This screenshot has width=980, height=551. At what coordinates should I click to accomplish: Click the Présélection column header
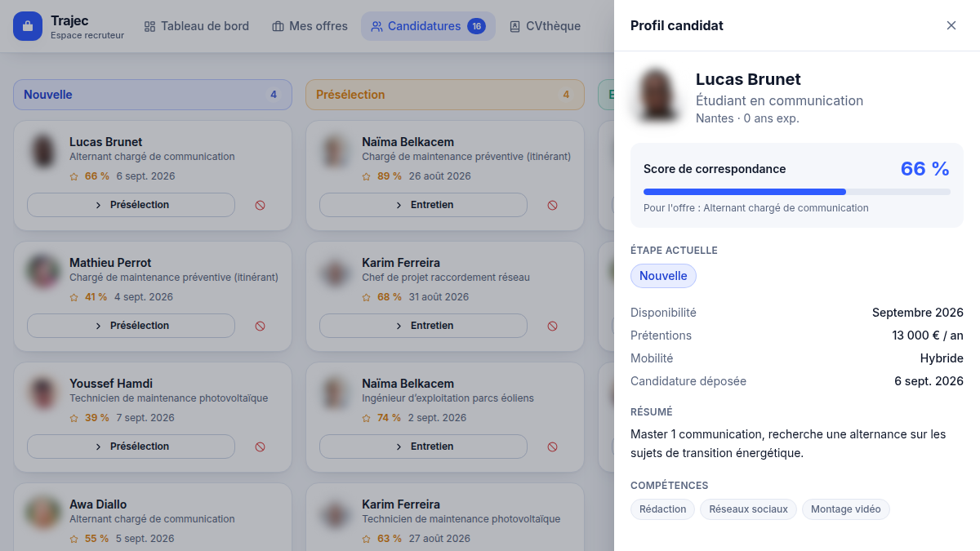445,95
